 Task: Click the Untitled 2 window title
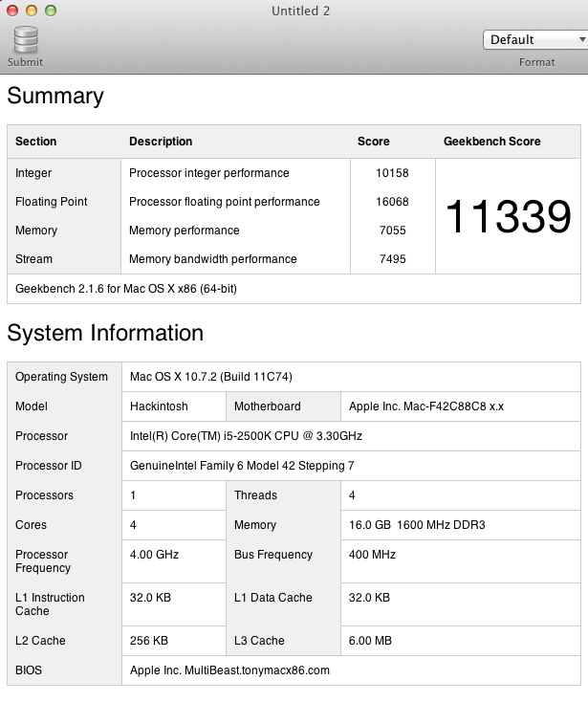pos(301,11)
